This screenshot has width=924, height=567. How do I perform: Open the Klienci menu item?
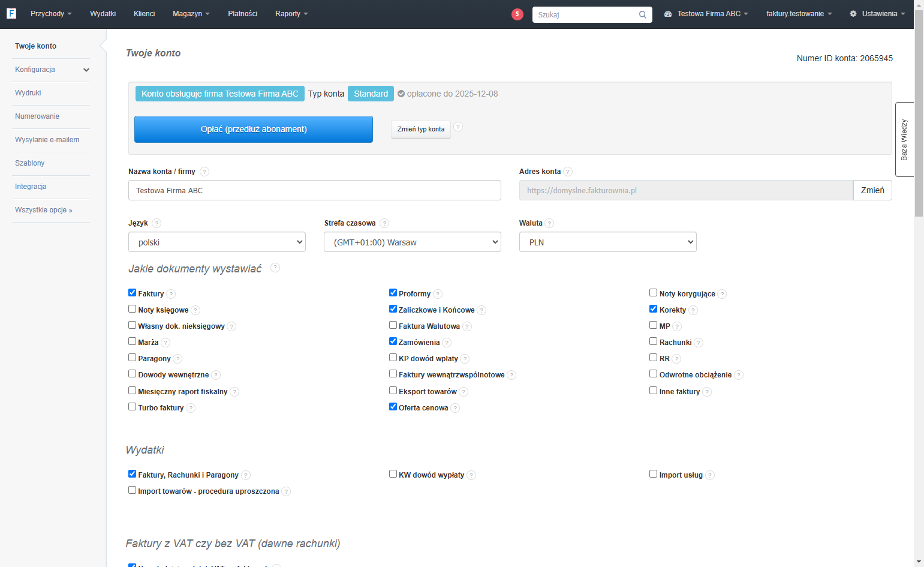(145, 14)
